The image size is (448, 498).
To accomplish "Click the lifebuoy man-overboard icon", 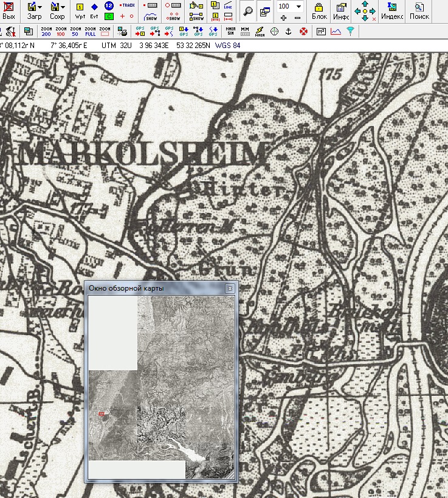I will 303,30.
